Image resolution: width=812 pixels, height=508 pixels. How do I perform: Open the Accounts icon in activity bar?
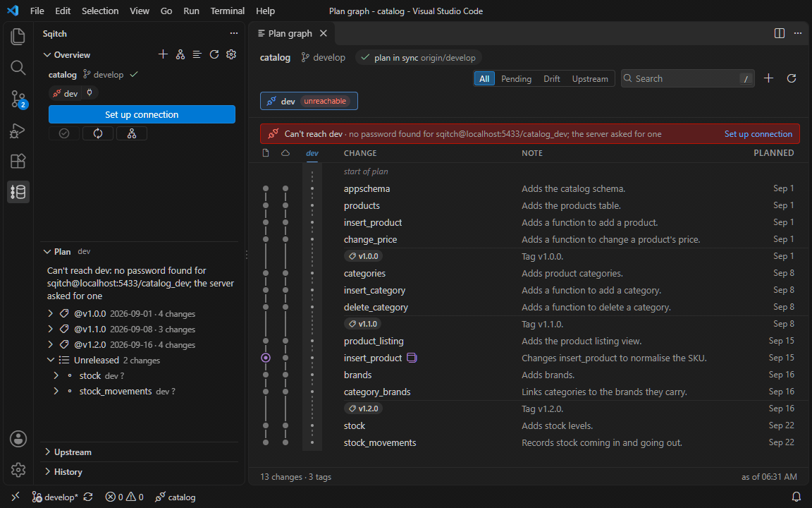pos(18,439)
